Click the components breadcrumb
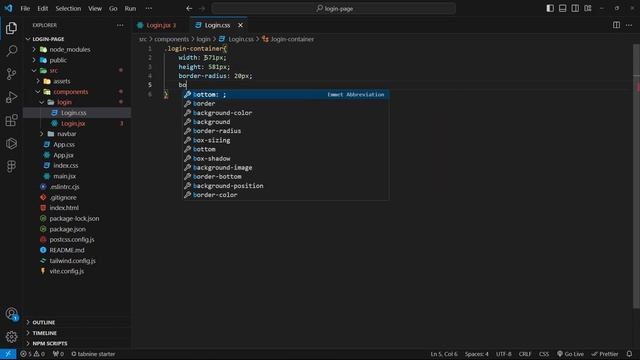The image size is (640, 360). click(171, 39)
